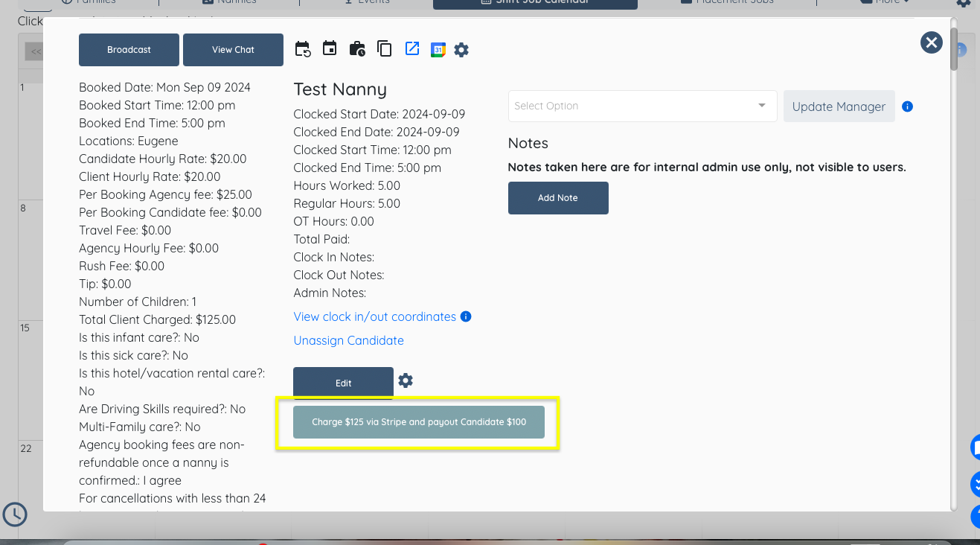Screen dimensions: 980x545
Task: Click the Edit button
Action: click(x=343, y=383)
